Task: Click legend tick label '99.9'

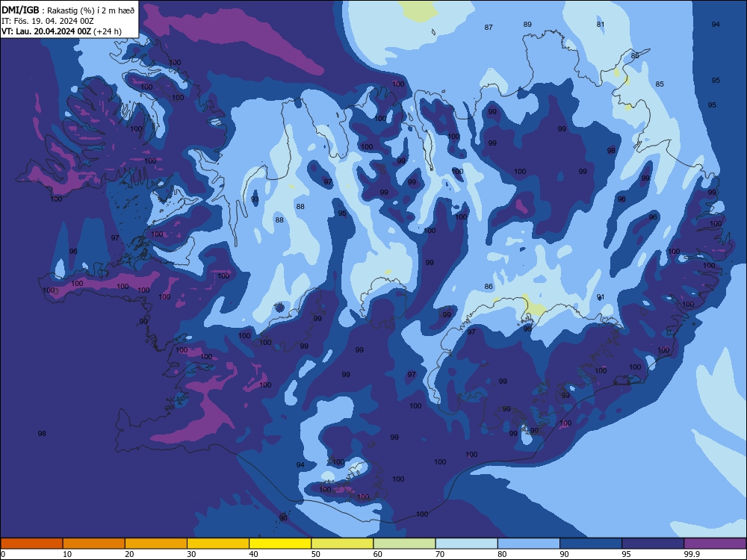Action: (x=691, y=554)
